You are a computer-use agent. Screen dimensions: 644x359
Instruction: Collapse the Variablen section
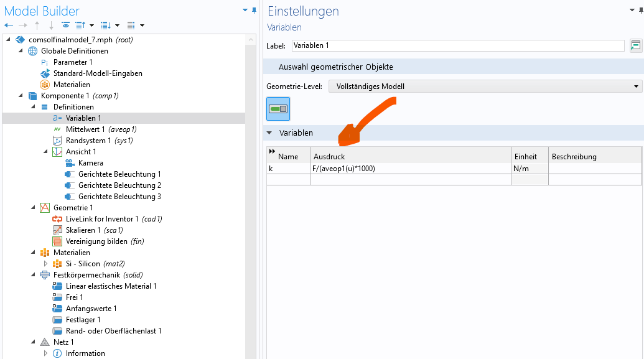(x=269, y=133)
